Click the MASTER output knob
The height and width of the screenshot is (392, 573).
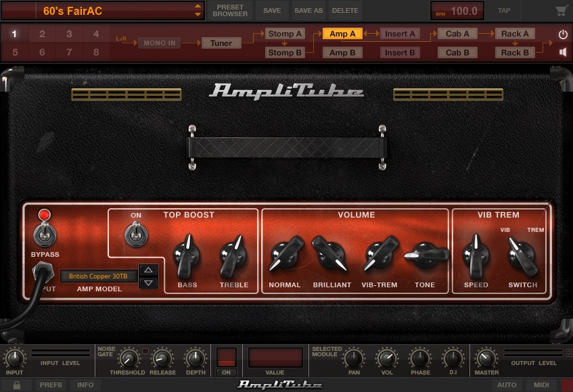click(x=486, y=358)
